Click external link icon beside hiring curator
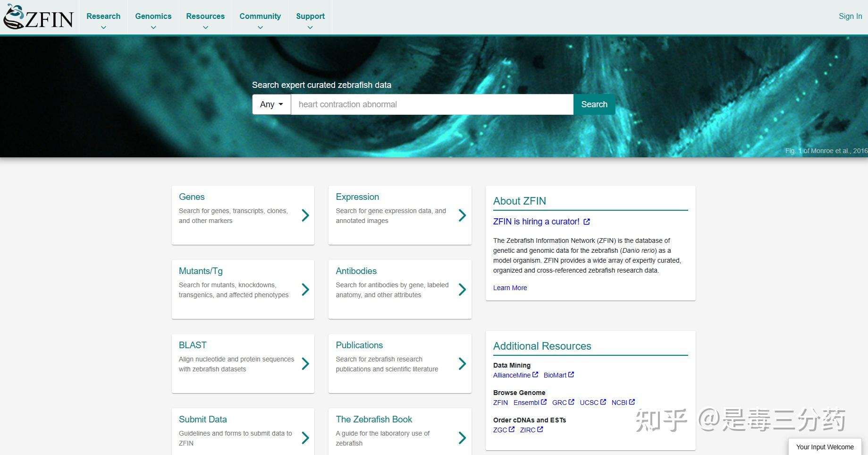The image size is (868, 455). pyautogui.click(x=587, y=222)
